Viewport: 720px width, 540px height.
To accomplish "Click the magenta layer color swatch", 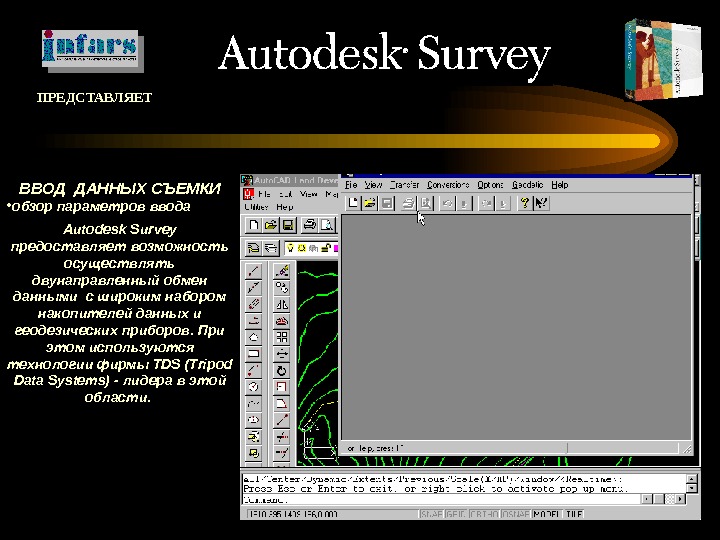I will coord(336,248).
